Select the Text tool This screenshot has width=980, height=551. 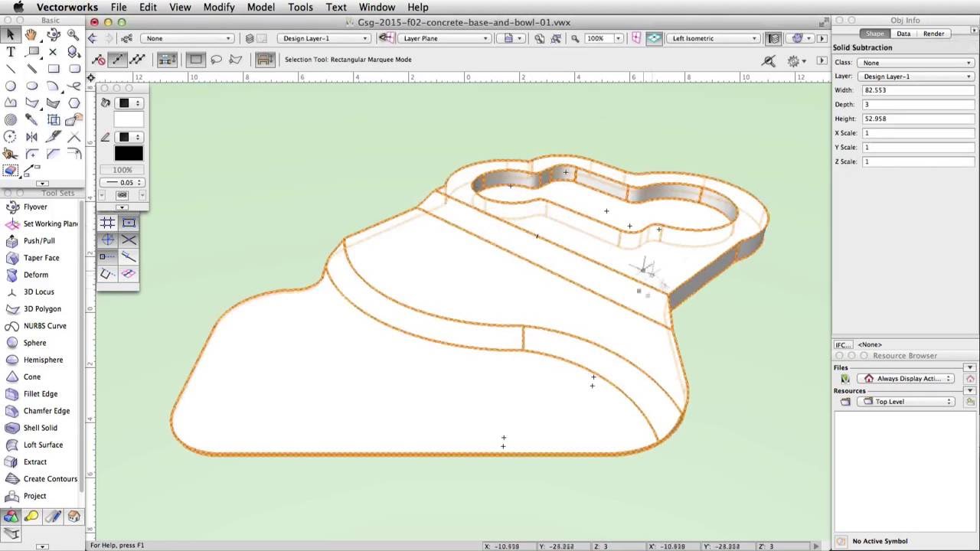[x=11, y=52]
